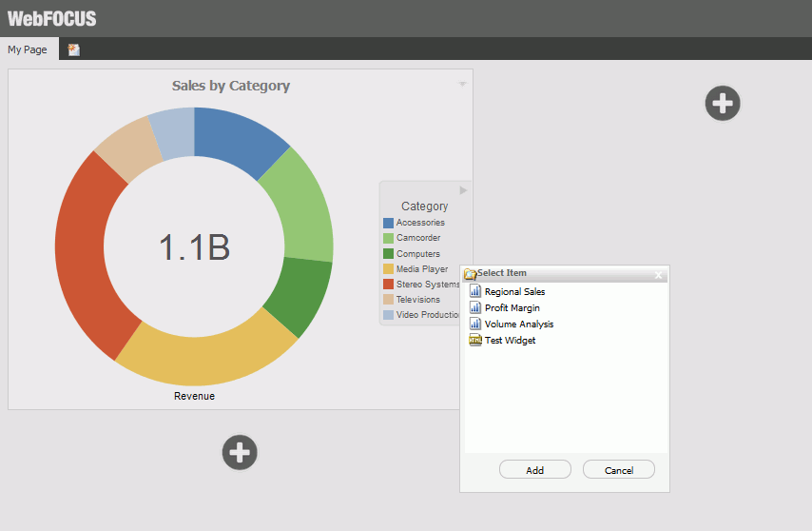
Task: Collapse the Category legend with its arrow
Action: coord(464,190)
